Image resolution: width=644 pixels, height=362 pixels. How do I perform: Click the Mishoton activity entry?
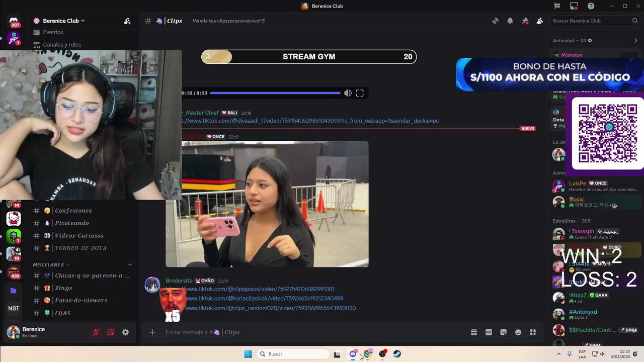click(572, 55)
